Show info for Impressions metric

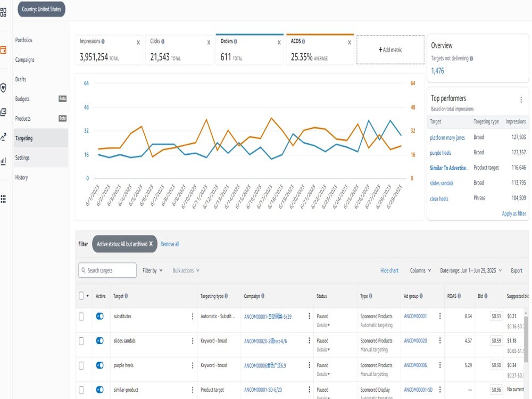(x=103, y=41)
